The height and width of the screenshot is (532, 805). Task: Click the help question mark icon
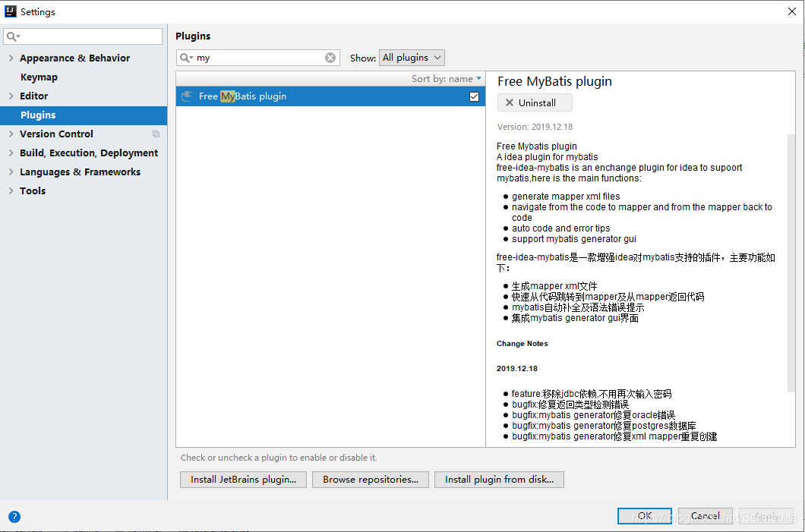[14, 517]
